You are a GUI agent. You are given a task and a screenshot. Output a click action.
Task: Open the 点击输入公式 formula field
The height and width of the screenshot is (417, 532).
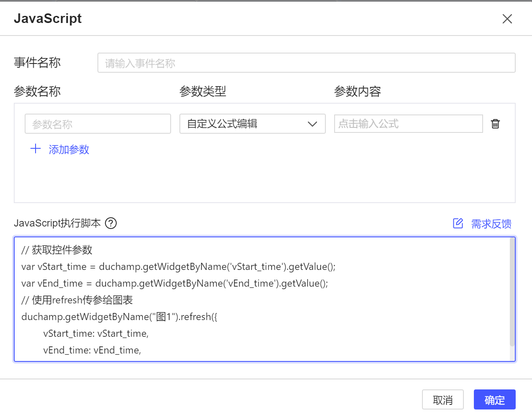pos(408,124)
